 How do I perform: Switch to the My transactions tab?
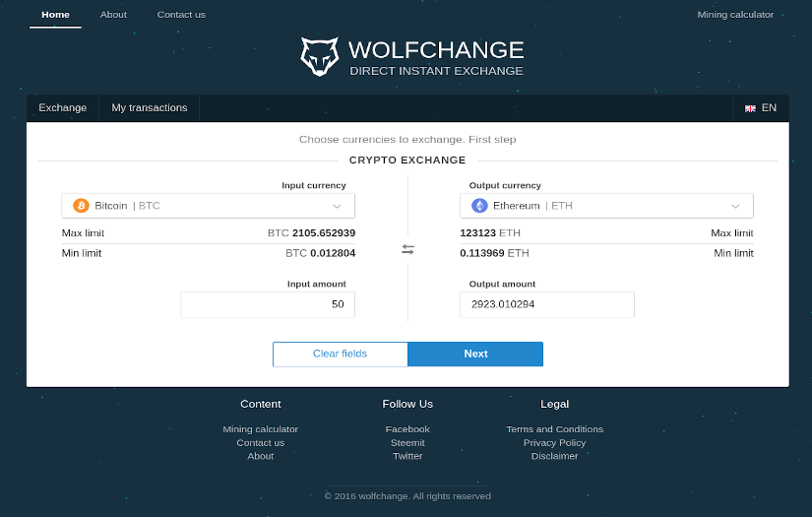click(150, 107)
